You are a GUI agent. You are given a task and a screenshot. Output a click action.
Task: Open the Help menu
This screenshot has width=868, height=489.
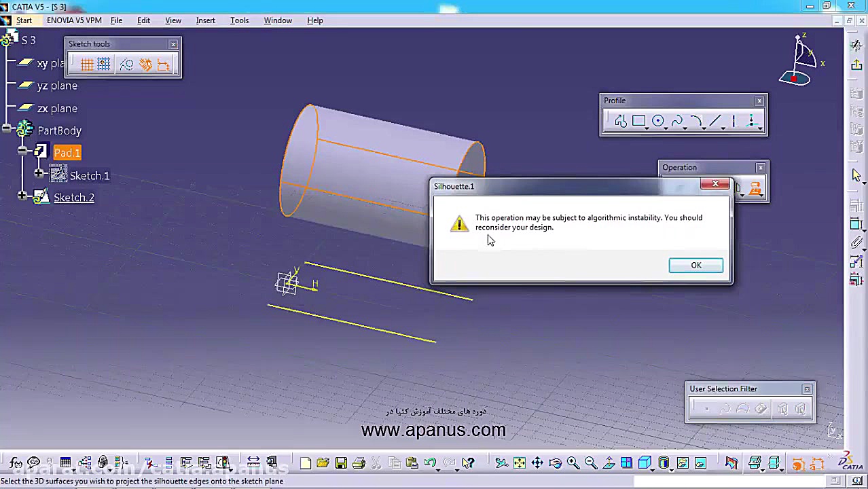point(314,20)
